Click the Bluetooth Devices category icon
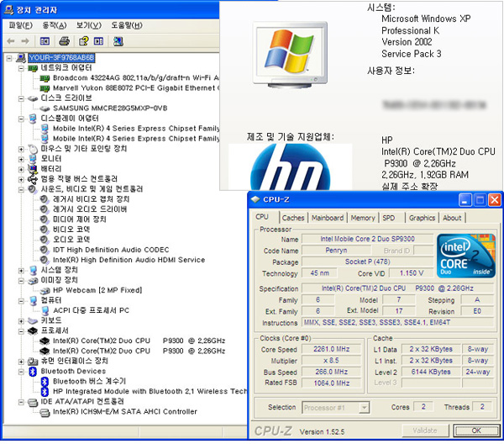The height and width of the screenshot is (444, 504). (33, 372)
